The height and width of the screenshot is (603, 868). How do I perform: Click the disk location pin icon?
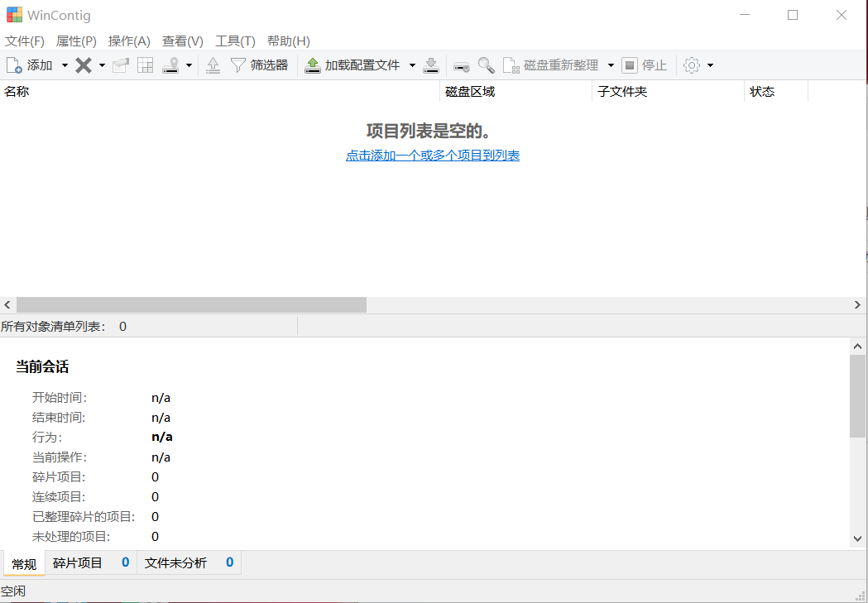[x=170, y=65]
